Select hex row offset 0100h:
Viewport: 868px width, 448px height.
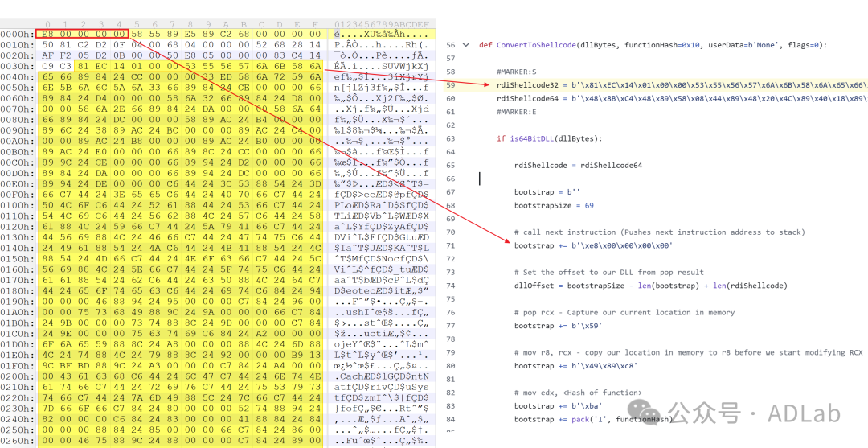pos(17,203)
